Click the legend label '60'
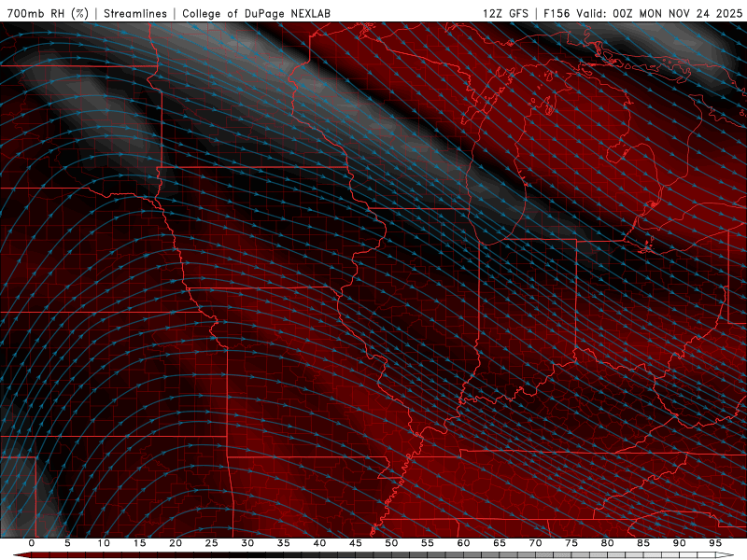 pos(463,543)
